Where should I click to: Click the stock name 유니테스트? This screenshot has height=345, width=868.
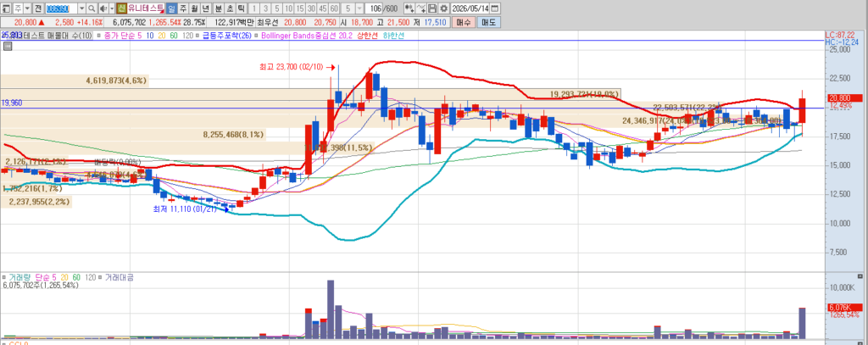[x=146, y=8]
